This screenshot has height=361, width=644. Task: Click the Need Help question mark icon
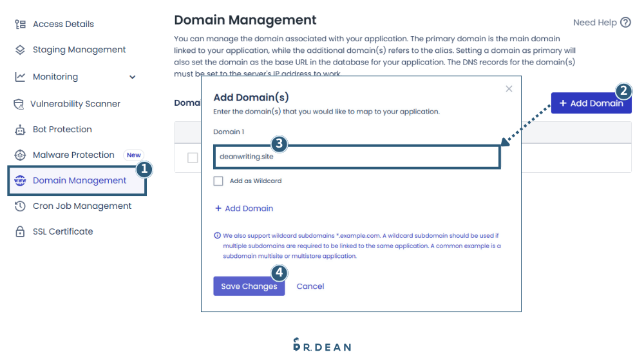point(625,23)
